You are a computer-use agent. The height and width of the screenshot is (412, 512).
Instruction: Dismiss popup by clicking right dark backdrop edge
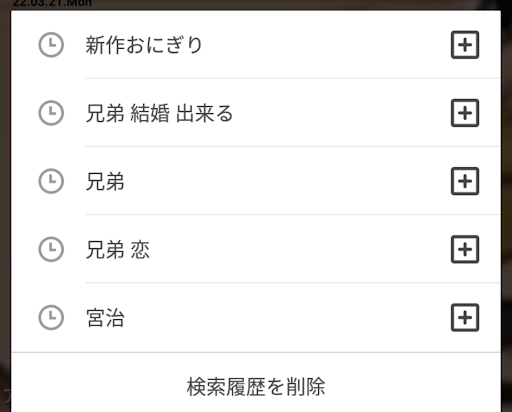tap(507, 206)
